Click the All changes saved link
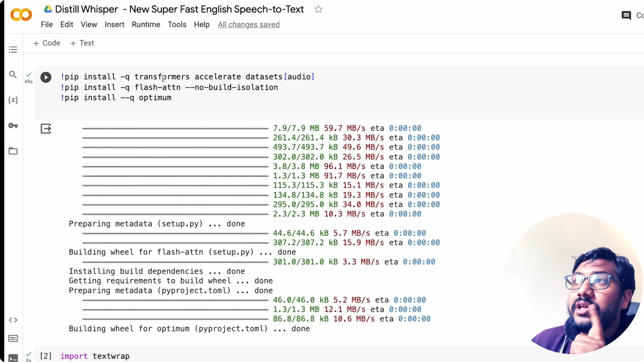The image size is (644, 362). pos(249,24)
